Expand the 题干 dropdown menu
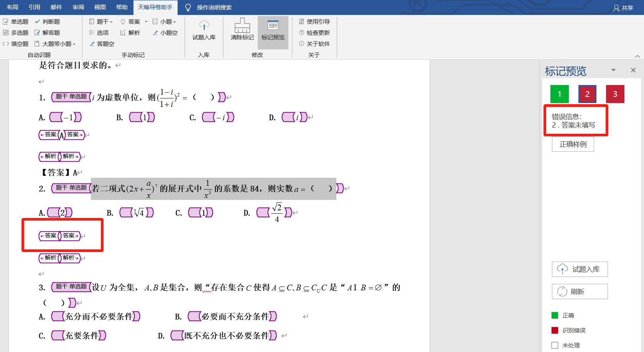 [x=111, y=22]
